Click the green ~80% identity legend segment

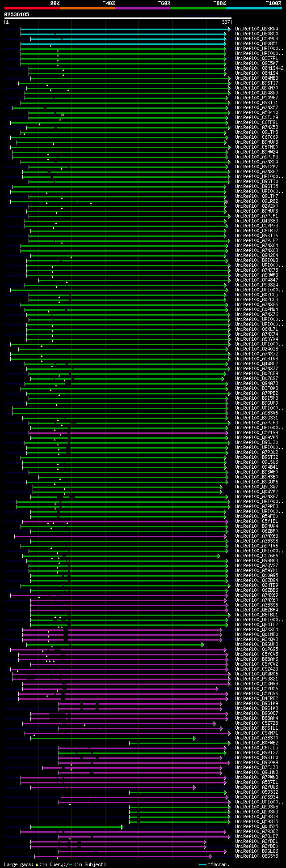198,8
